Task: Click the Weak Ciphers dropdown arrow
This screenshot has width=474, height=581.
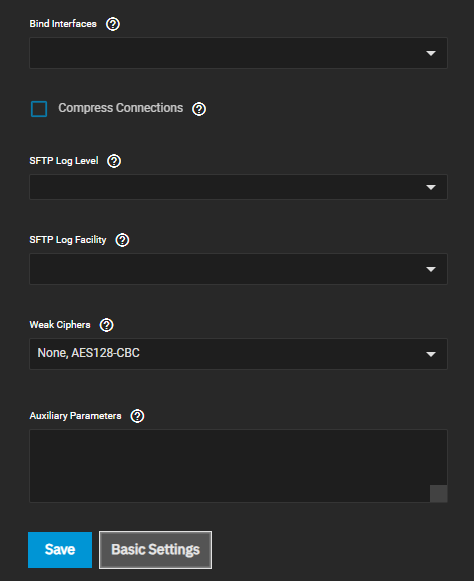Action: [x=431, y=354]
